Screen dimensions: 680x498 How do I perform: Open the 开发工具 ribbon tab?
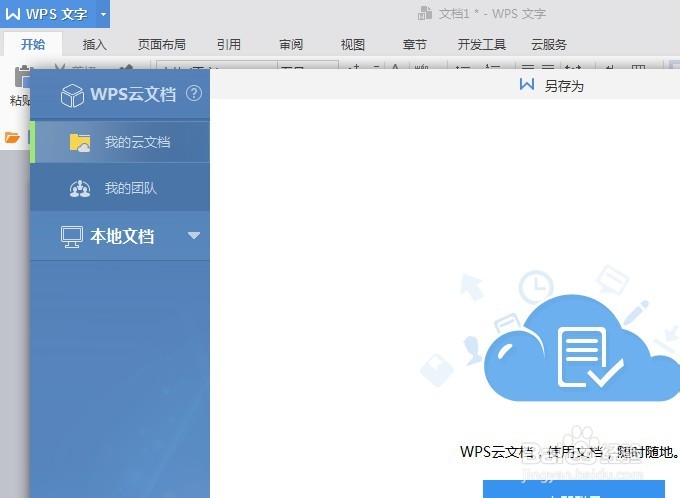[482, 44]
